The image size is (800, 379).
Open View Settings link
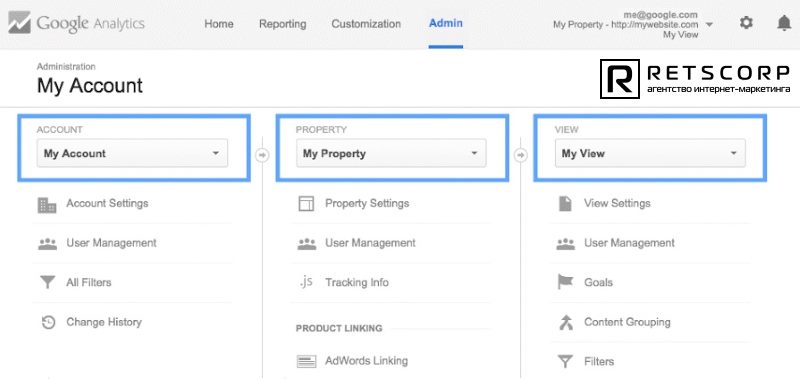(617, 203)
